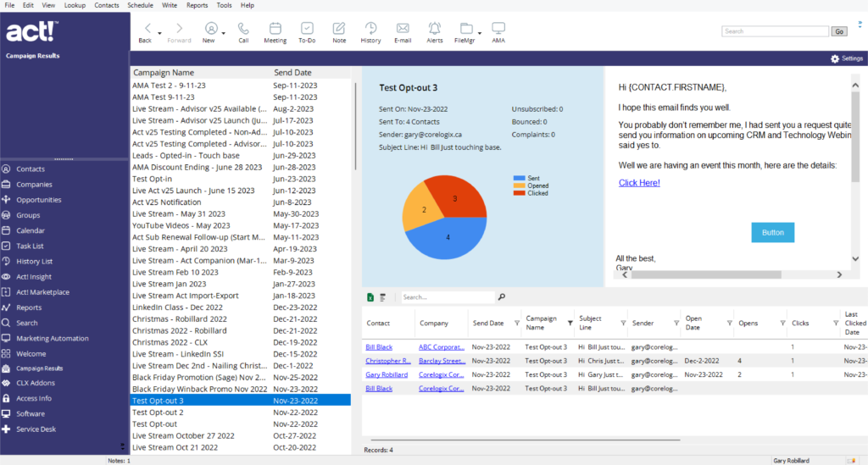Open Gary Robillard contact link
Image resolution: width=868 pixels, height=465 pixels.
coord(387,375)
